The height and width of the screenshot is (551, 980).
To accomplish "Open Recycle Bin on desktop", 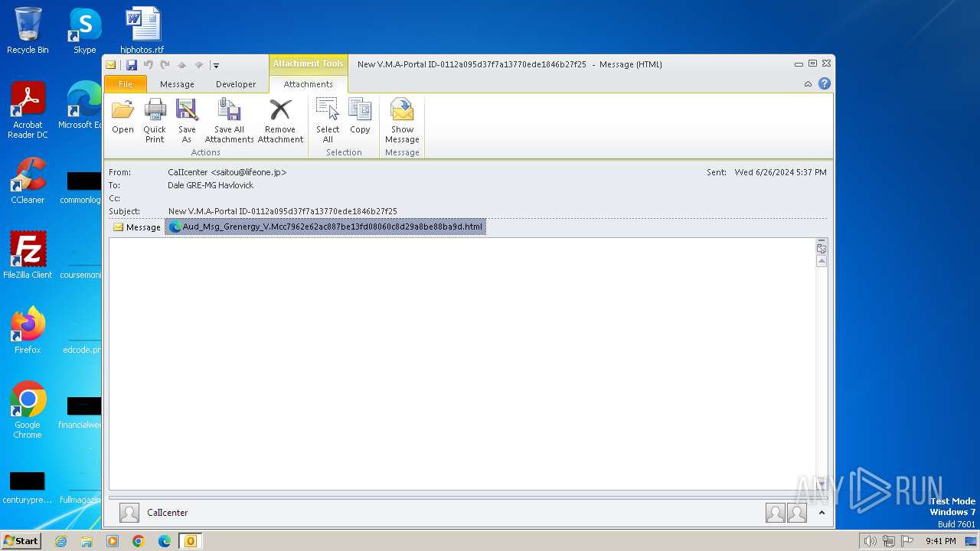I will coord(28,31).
